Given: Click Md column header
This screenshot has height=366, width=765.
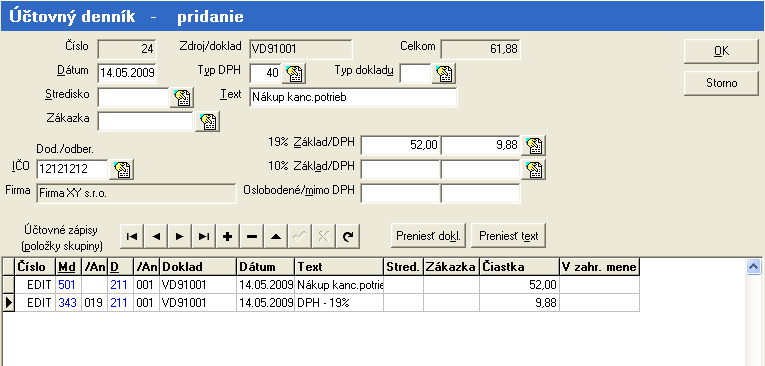Looking at the screenshot, I should tap(68, 267).
